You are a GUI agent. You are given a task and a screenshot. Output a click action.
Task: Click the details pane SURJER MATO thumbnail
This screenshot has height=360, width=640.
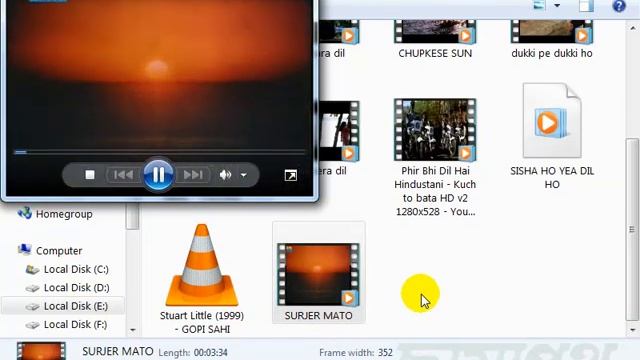(41, 351)
